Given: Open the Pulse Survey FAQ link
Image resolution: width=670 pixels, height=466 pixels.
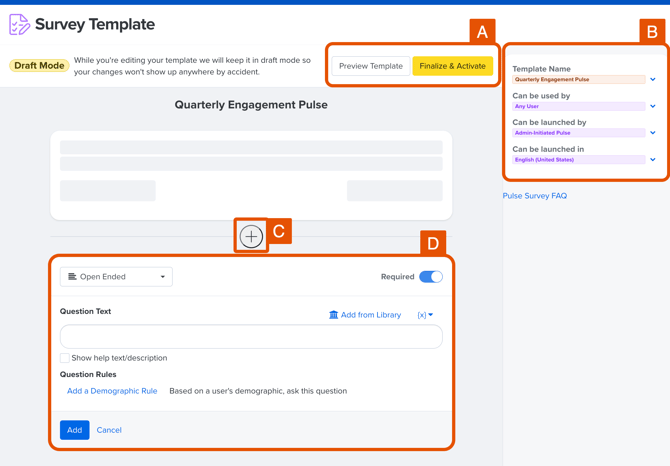Looking at the screenshot, I should (x=535, y=196).
